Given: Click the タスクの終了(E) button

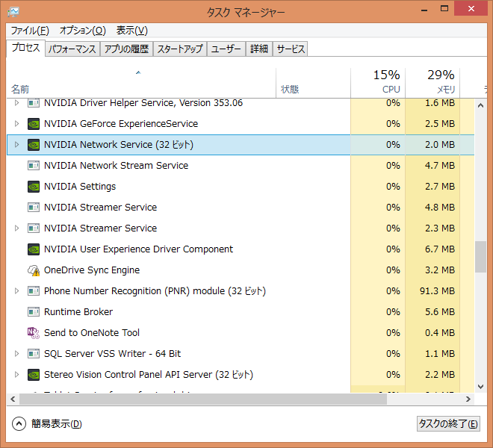Looking at the screenshot, I should coord(448,424).
